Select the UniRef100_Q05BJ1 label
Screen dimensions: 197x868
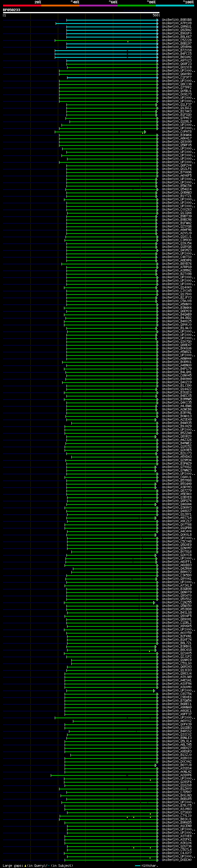pos(176,91)
